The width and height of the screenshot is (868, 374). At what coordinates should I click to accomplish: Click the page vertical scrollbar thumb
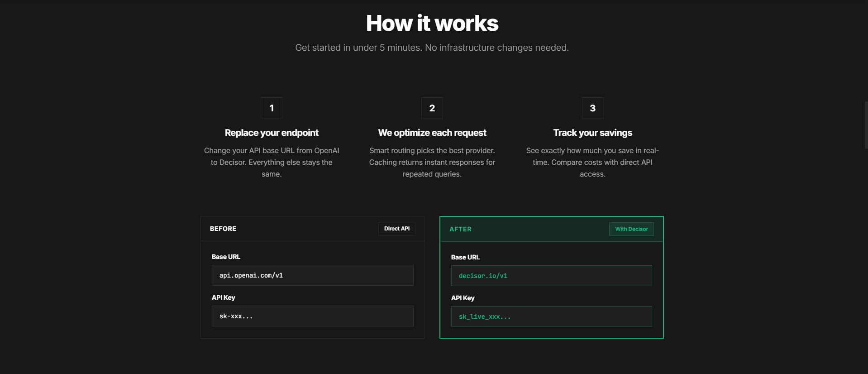click(866, 125)
